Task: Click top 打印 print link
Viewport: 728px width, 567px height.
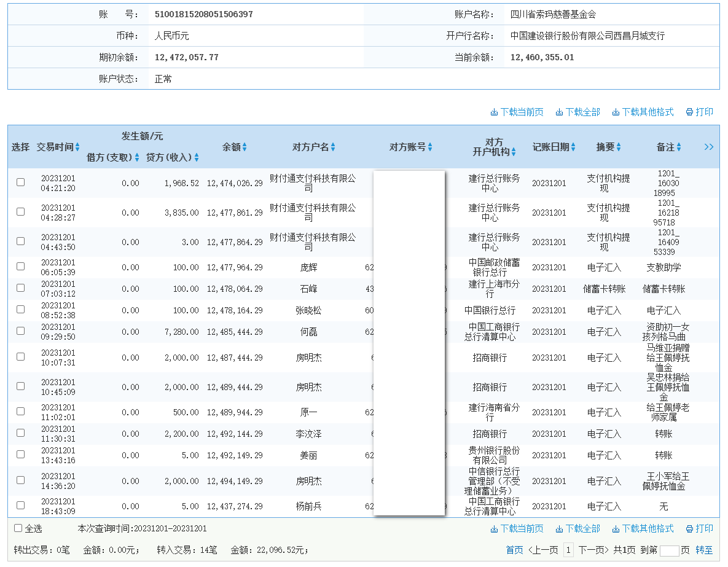Action: click(699, 112)
